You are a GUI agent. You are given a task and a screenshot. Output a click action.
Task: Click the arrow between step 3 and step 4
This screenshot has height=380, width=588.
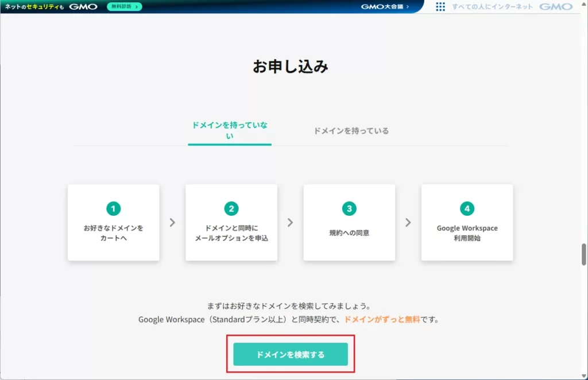(408, 223)
